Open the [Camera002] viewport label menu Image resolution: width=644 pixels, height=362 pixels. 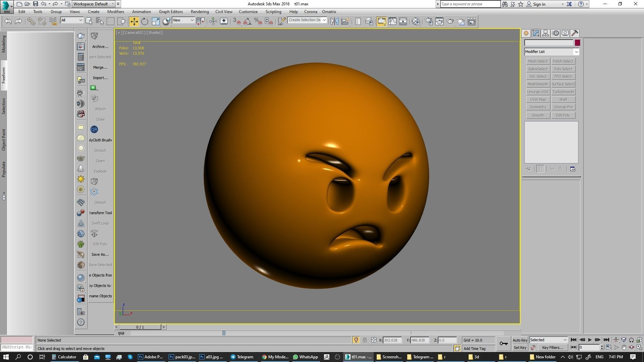click(x=134, y=33)
